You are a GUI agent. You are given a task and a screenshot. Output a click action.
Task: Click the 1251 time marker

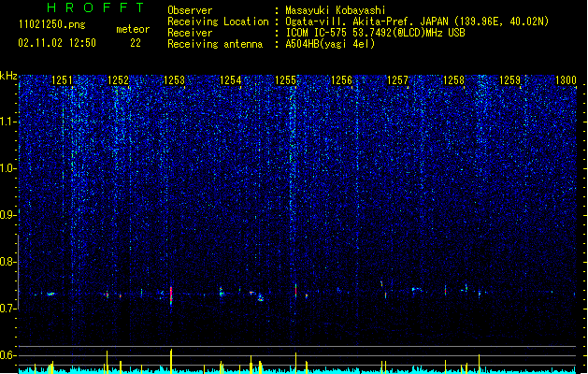pyautogui.click(x=62, y=80)
